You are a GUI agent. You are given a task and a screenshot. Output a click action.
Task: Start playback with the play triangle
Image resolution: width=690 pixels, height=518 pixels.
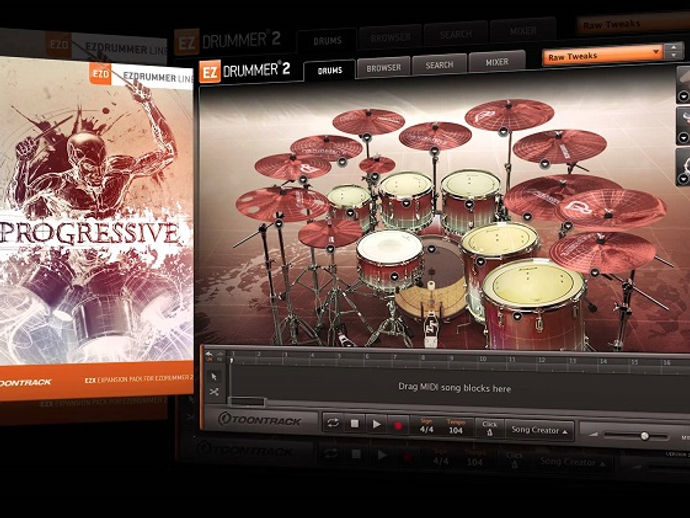click(377, 424)
